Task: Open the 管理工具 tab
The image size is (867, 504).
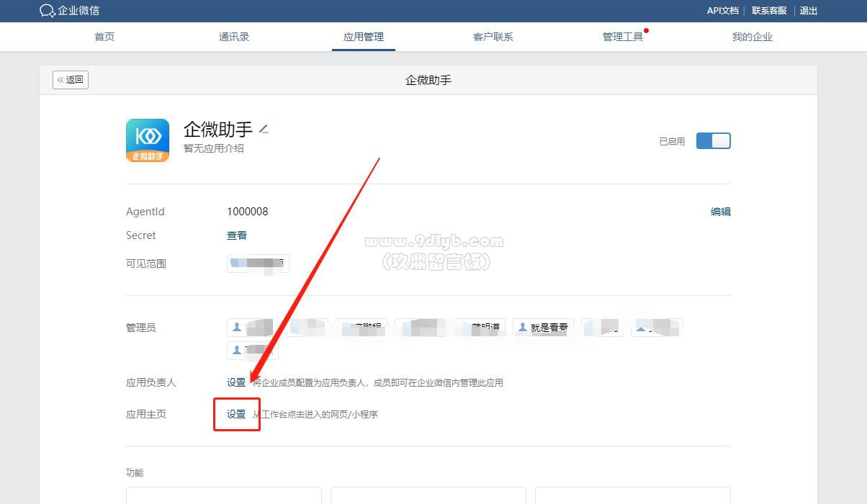Action: pyautogui.click(x=623, y=37)
